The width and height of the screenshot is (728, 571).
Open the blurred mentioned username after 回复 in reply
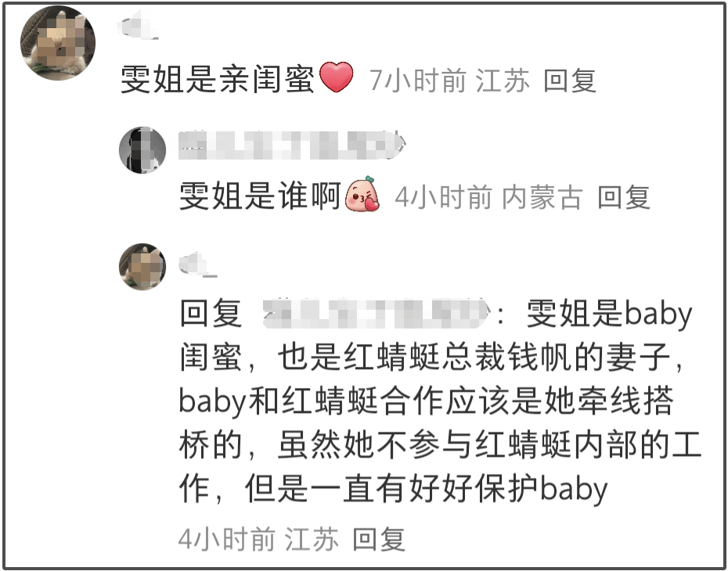click(375, 314)
